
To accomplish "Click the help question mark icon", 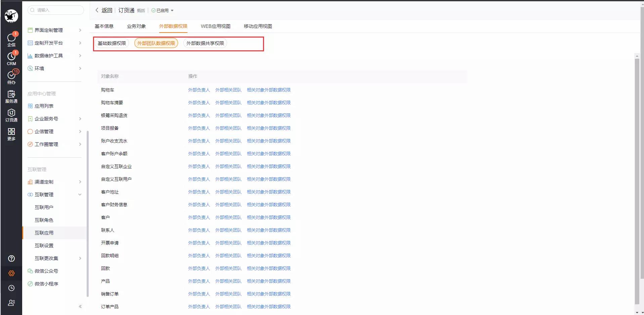I will click(x=11, y=258).
